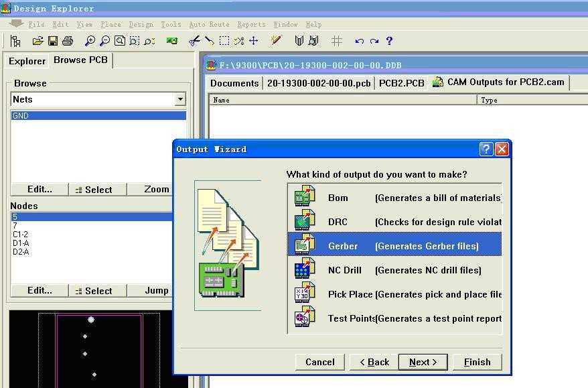
Task: Click Select under the nets list
Action: coord(98,190)
